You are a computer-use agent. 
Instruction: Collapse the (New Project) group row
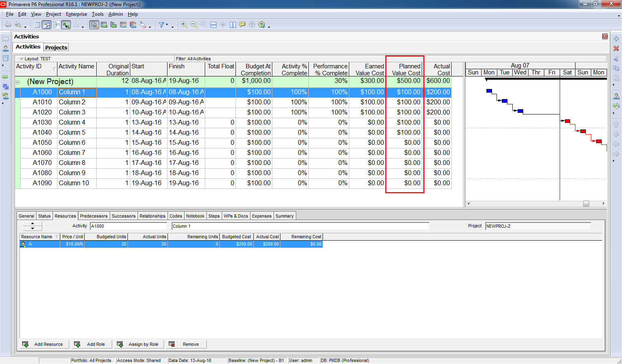click(x=18, y=82)
